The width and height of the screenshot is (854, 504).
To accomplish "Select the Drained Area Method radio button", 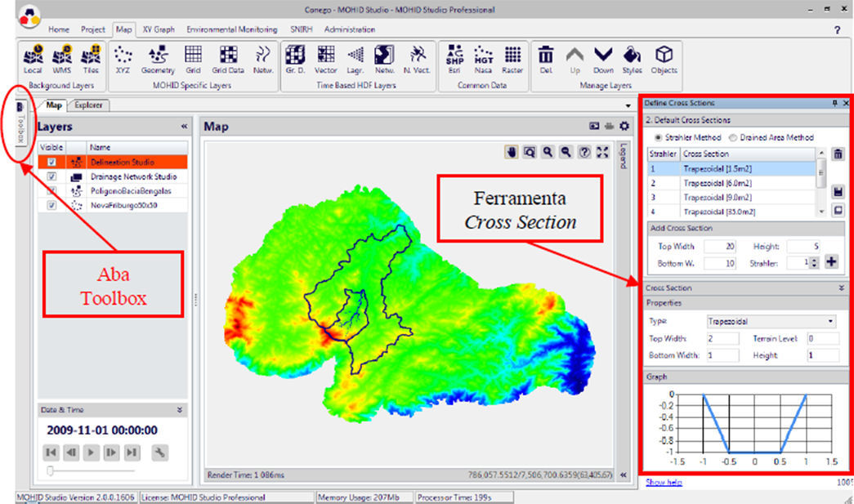I will tap(733, 137).
